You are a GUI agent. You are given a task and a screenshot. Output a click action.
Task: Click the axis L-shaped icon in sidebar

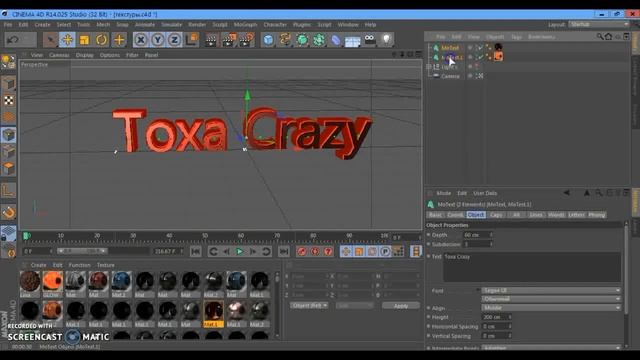coord(9,191)
